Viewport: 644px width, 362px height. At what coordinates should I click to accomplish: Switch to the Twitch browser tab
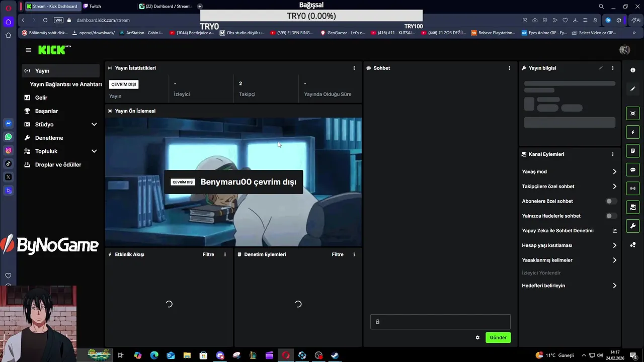coord(108,6)
